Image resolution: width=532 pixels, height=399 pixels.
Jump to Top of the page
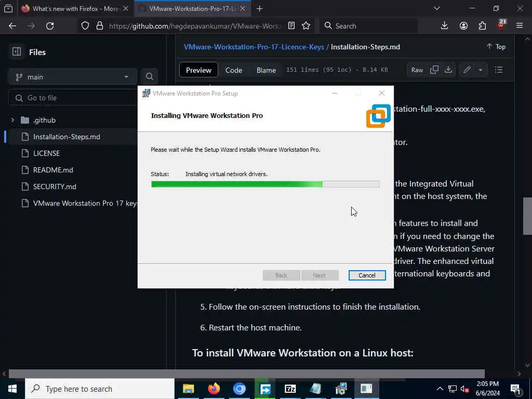(x=496, y=46)
